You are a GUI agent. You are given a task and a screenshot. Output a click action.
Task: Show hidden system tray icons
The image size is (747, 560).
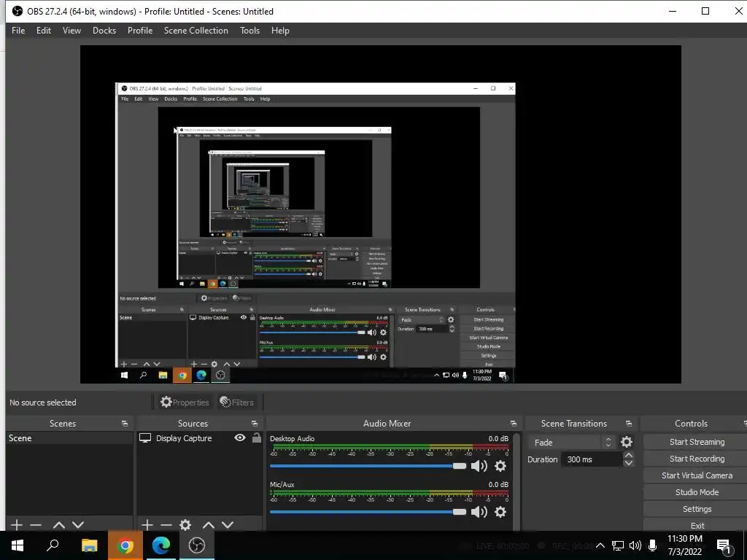[600, 545]
